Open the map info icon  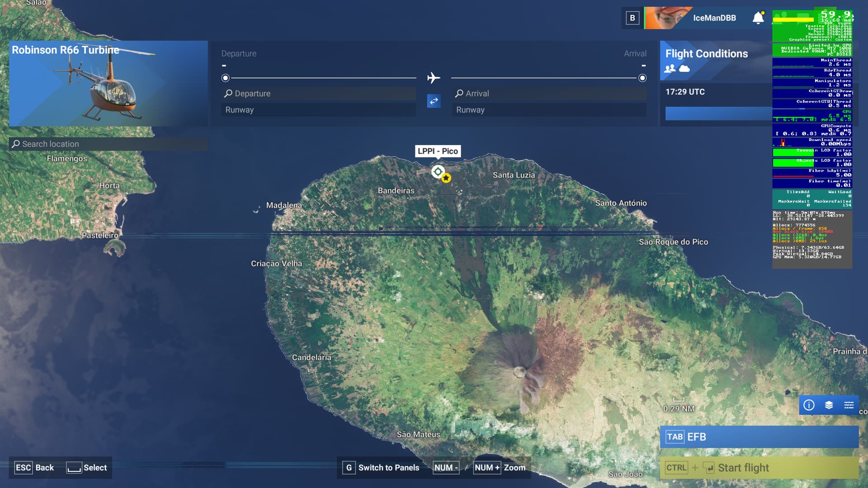click(x=809, y=405)
